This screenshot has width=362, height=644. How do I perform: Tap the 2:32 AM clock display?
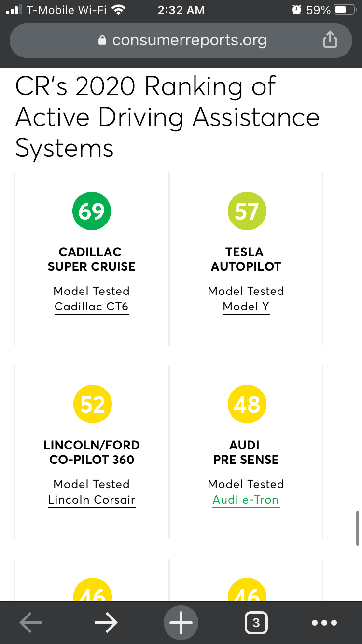pyautogui.click(x=181, y=10)
